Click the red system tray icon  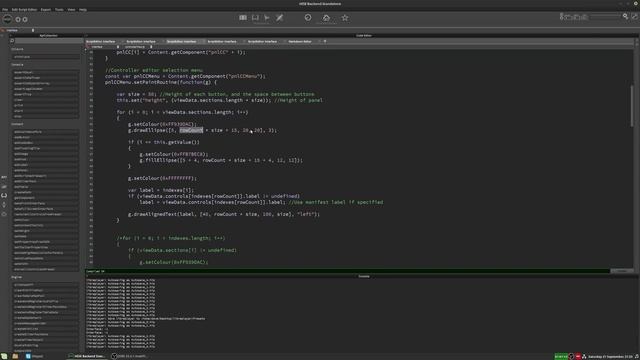pos(578,356)
